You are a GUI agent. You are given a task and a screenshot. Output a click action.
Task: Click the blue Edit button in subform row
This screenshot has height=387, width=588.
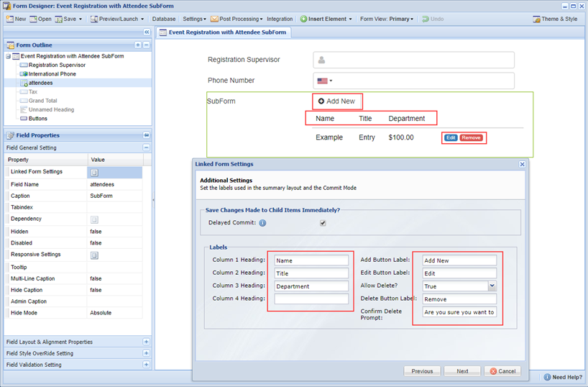(x=451, y=138)
